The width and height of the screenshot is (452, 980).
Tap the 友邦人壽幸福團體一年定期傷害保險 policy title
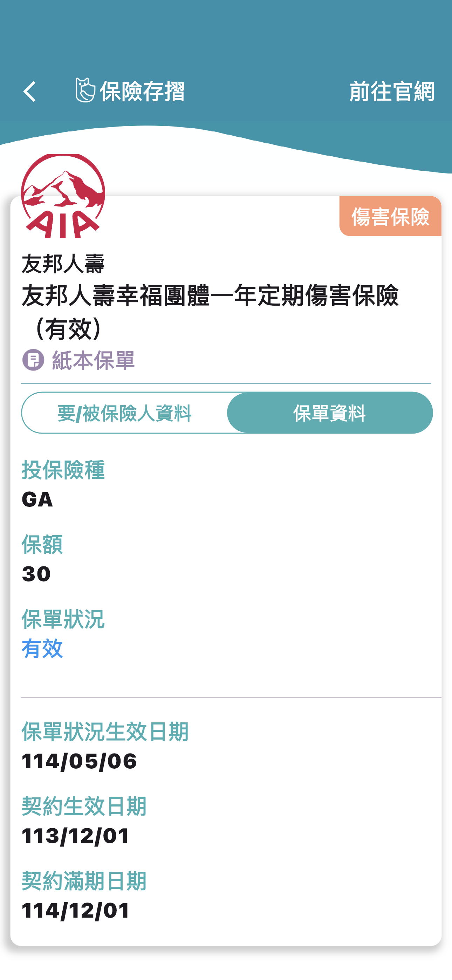210,296
